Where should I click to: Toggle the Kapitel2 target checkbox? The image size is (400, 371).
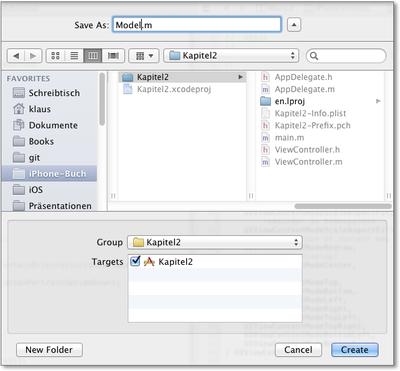coord(135,261)
